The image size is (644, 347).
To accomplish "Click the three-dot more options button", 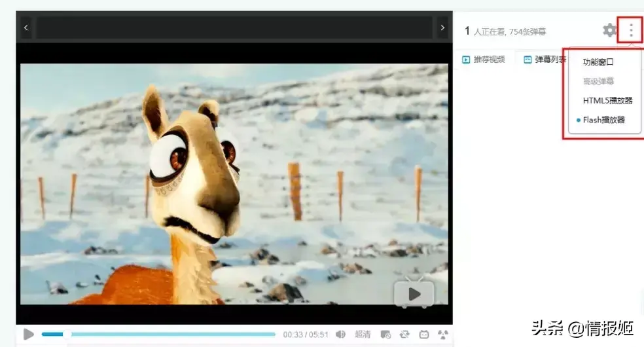I will 630,30.
